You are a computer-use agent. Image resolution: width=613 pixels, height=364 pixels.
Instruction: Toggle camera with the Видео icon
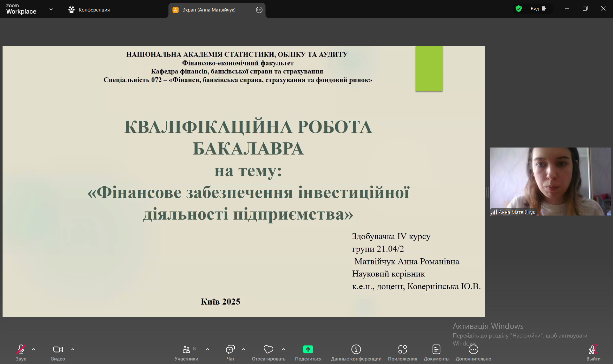click(58, 350)
